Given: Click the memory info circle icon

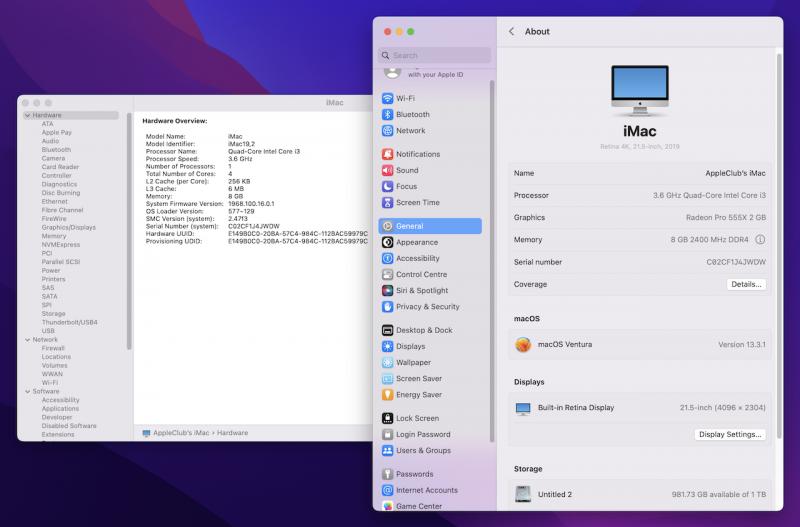Looking at the screenshot, I should coord(760,240).
